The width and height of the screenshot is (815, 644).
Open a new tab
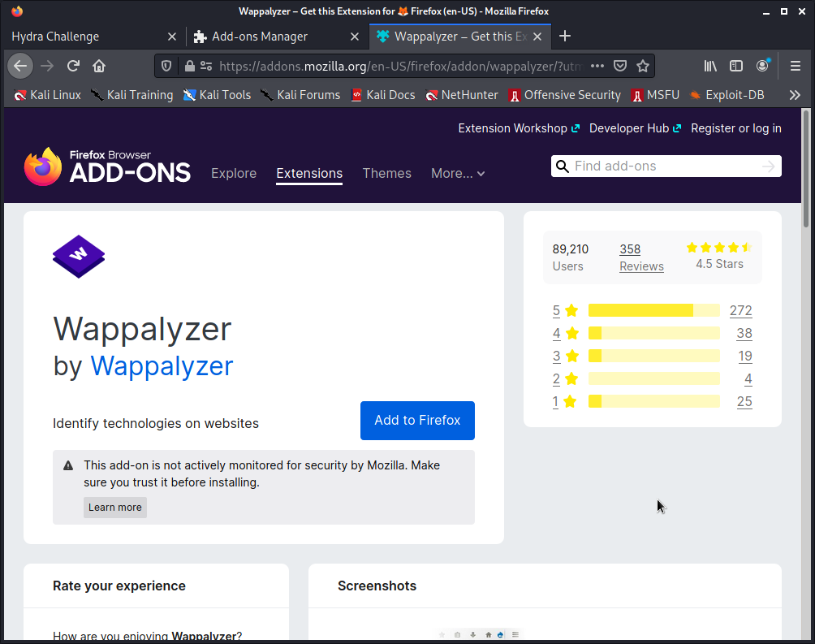tap(565, 36)
